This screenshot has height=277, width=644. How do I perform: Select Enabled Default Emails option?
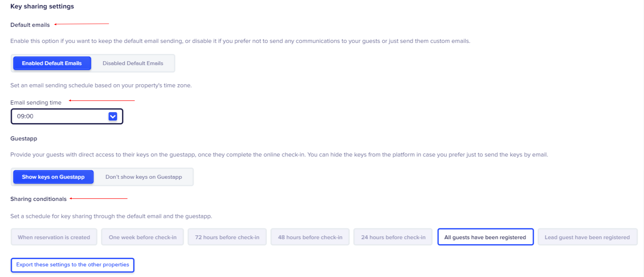52,63
